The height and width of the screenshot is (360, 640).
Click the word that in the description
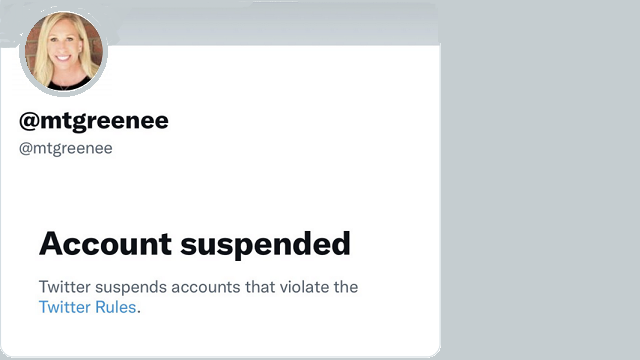[x=260, y=287]
